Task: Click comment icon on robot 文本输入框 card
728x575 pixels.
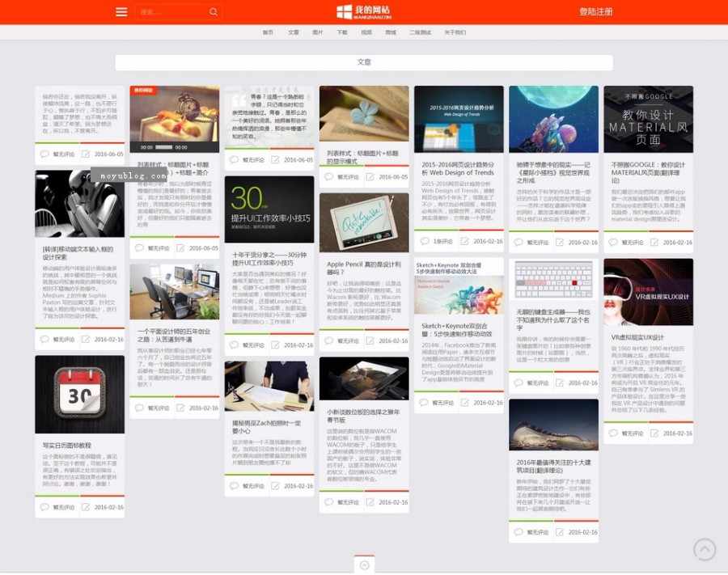Action: (x=44, y=339)
